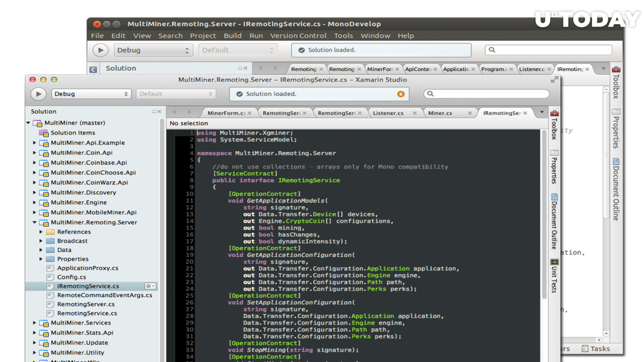Open the Project menu in MonoDevelop
This screenshot has height=362, width=644.
click(203, 36)
